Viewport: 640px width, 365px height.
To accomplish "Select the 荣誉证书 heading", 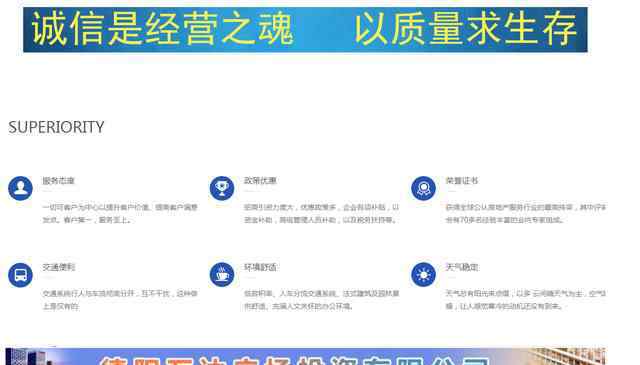I will click(462, 181).
